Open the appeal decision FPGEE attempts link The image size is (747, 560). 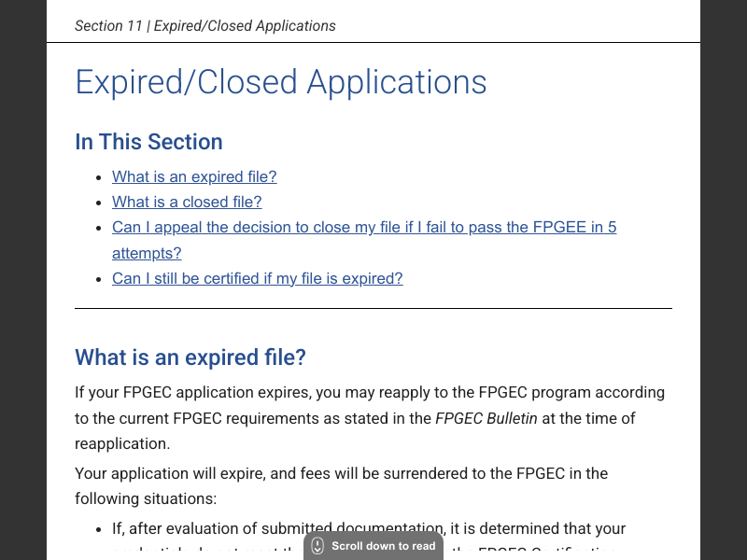point(364,227)
